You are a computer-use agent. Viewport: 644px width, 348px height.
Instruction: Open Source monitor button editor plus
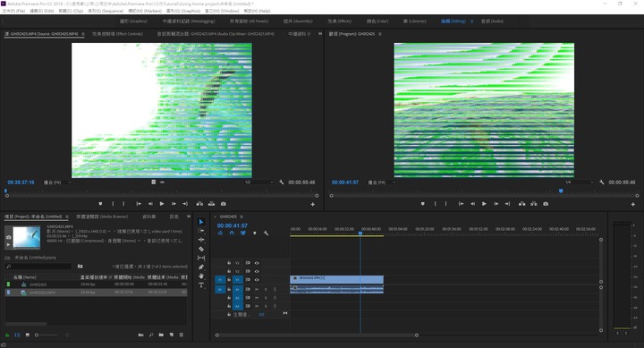coord(312,204)
